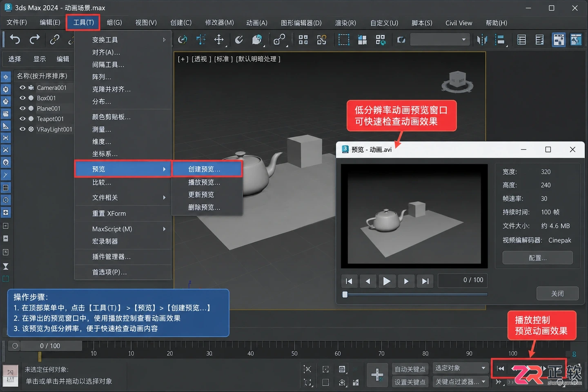The width and height of the screenshot is (588, 392).
Task: Expand the MaxScript (M) submenu
Action: (123, 229)
